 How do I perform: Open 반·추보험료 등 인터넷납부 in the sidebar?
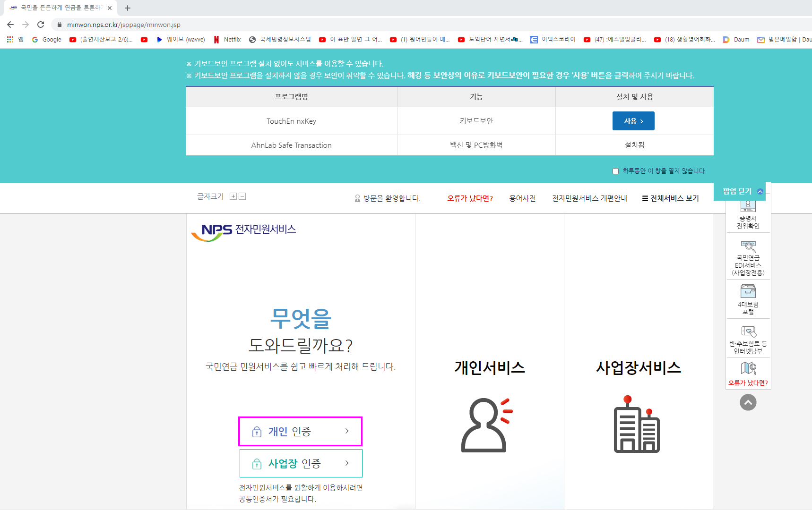pyautogui.click(x=748, y=339)
